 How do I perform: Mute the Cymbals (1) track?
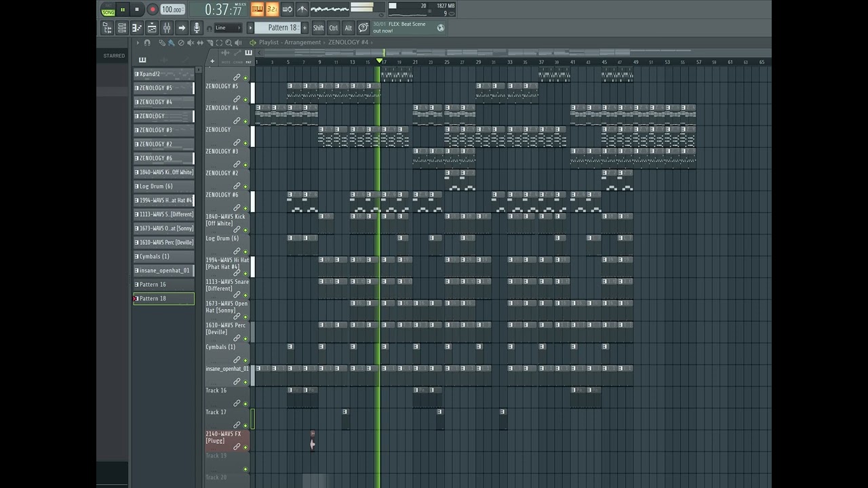pyautogui.click(x=245, y=360)
